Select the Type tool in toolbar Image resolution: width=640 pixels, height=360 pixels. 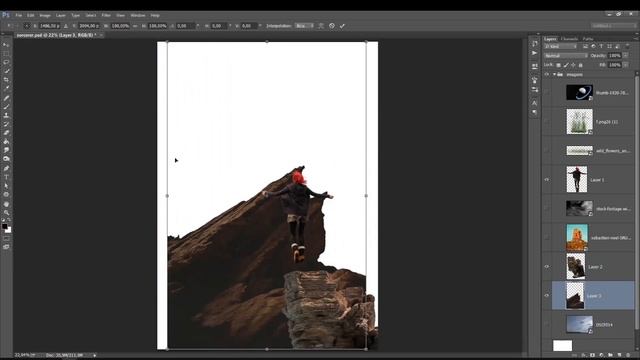click(6, 177)
